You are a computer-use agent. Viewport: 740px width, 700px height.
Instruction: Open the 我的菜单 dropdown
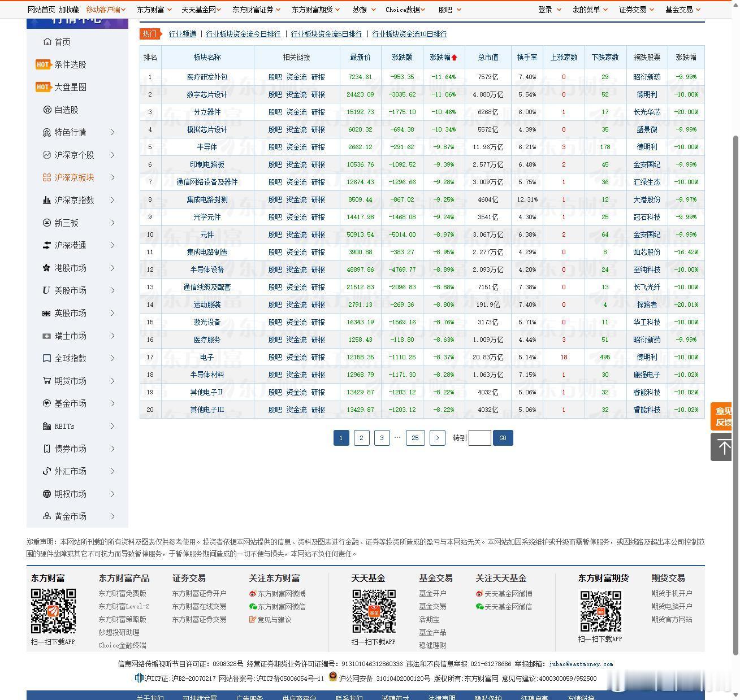pos(590,10)
